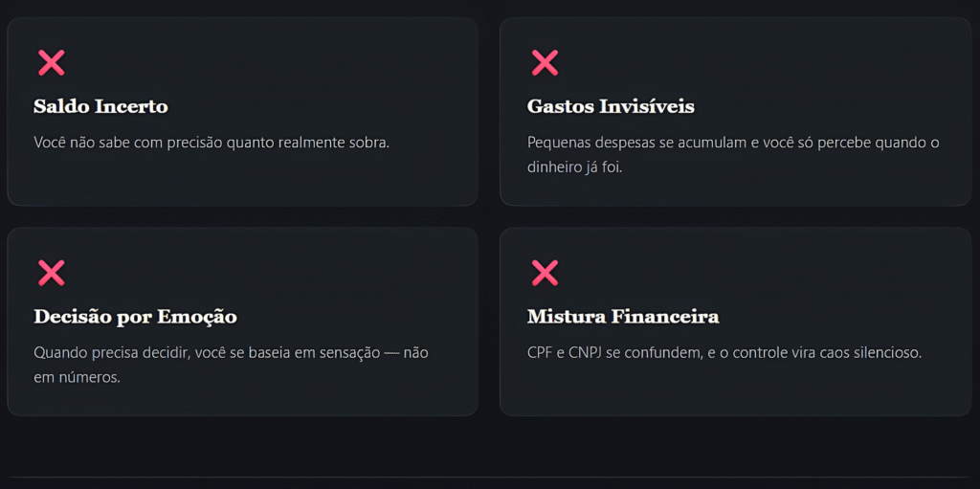Click the "em números." text line

[77, 377]
